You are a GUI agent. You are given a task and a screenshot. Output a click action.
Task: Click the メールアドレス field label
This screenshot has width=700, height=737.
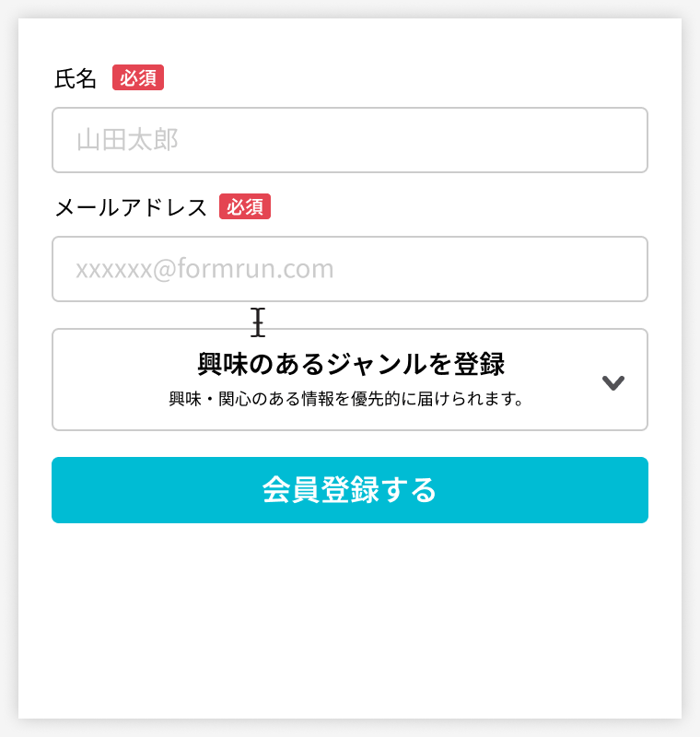point(131,208)
